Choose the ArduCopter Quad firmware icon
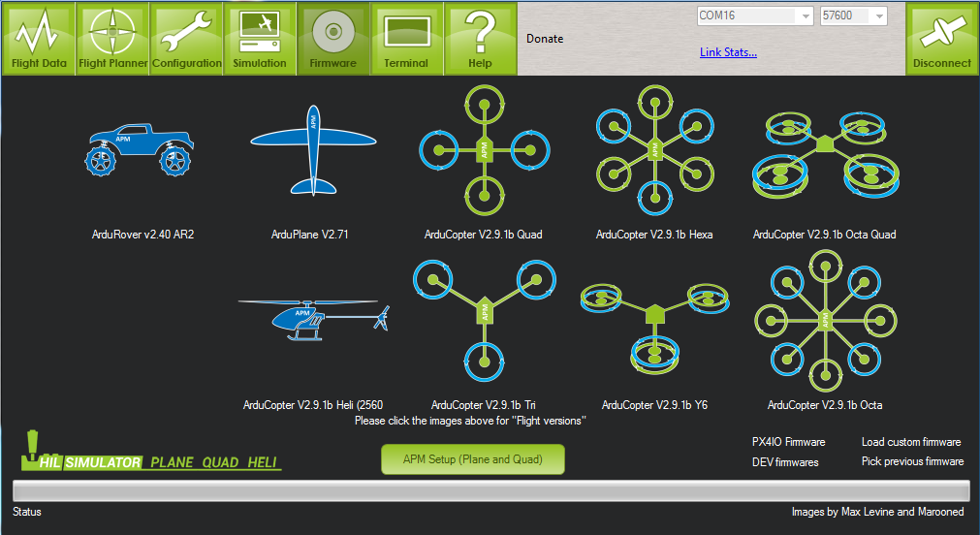Viewport: 980px width, 535px height. [485, 150]
